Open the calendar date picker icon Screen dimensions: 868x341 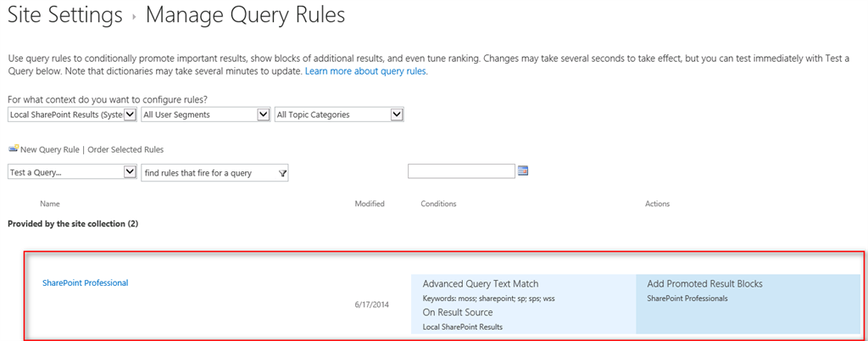[523, 170]
